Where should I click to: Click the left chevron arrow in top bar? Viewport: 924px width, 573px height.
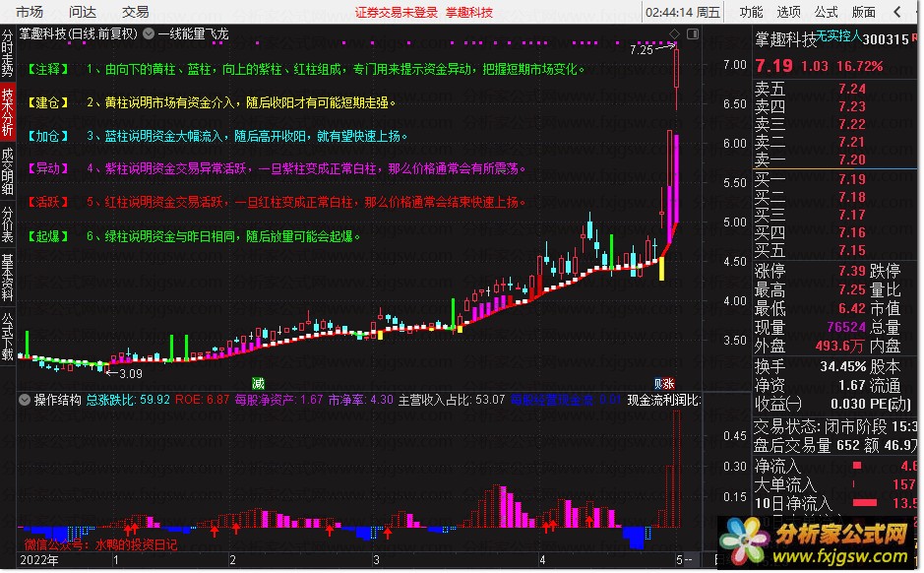[x=897, y=12]
